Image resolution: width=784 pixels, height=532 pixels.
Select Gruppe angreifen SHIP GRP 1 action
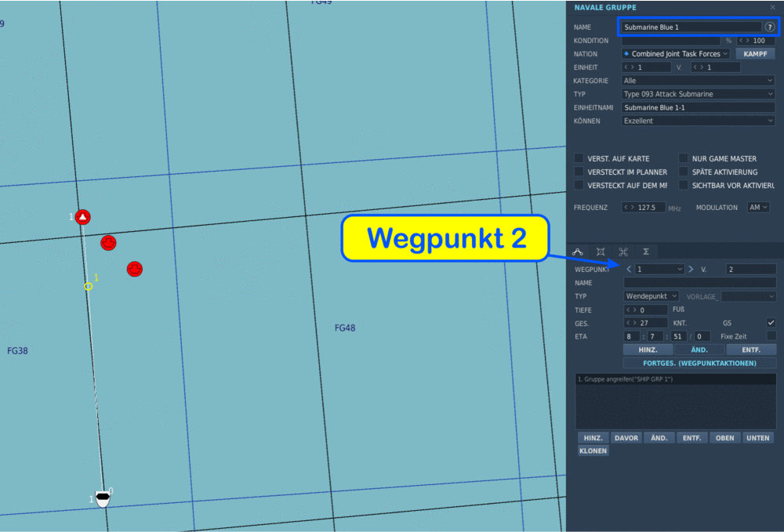676,379
